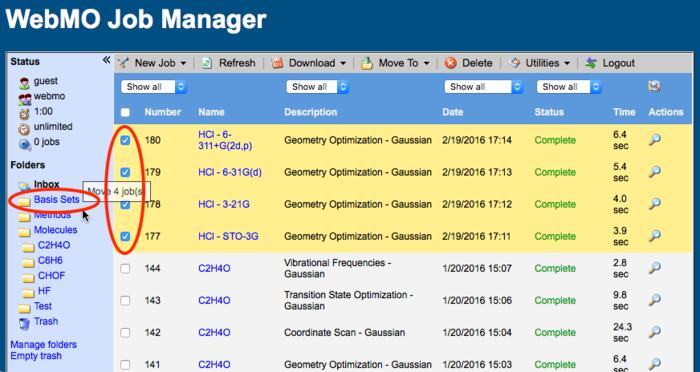View job 144 using magnifier icon
The image size is (700, 372).
[x=654, y=268]
